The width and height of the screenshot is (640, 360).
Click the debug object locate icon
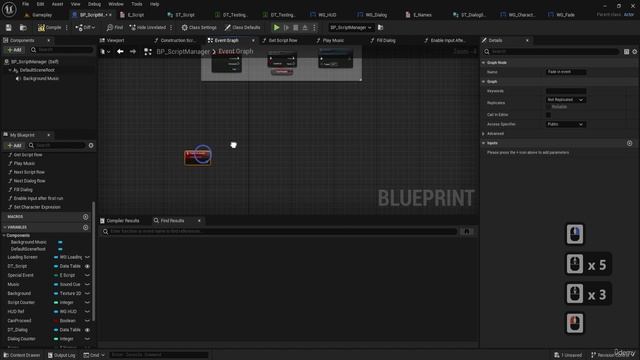380,28
